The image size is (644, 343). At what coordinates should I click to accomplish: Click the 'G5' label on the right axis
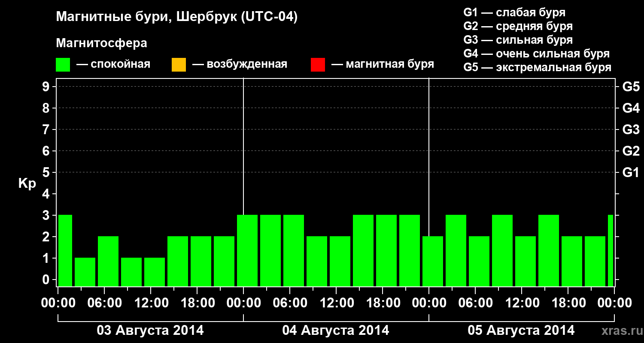coord(631,87)
